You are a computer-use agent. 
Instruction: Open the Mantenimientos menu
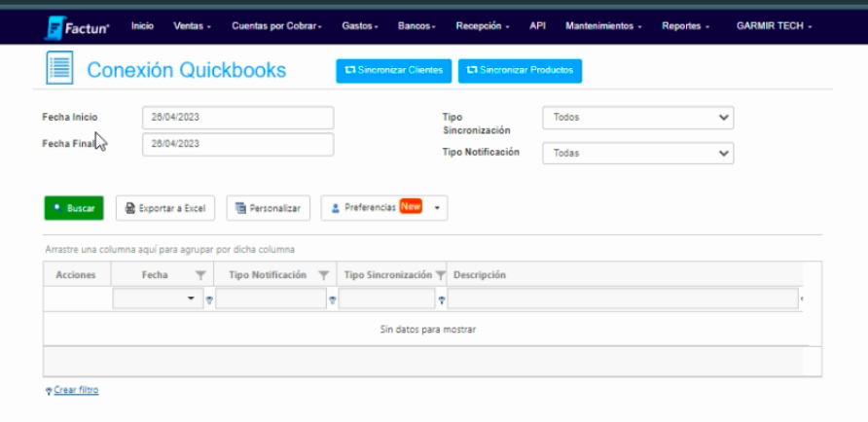pyautogui.click(x=603, y=26)
